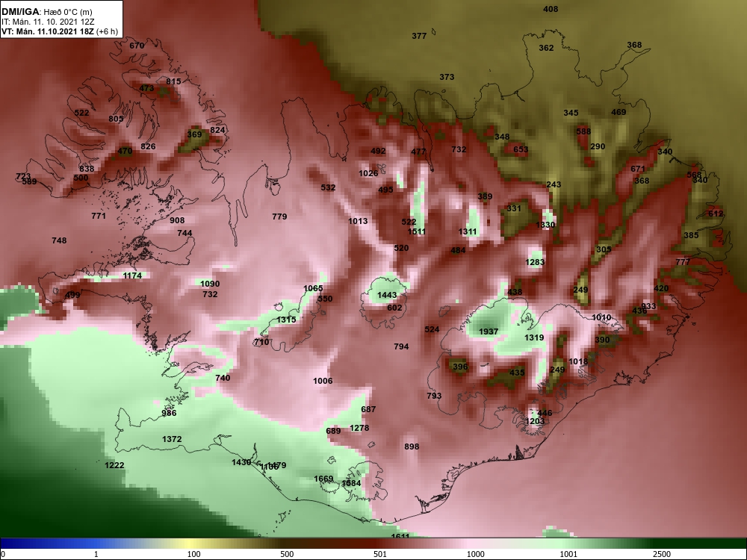This screenshot has width=747, height=560.
Task: Click the map value '670'
Action: (x=137, y=46)
